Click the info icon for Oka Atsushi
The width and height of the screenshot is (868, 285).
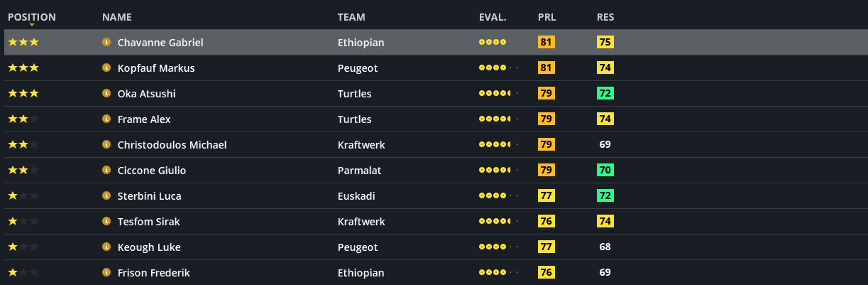(x=106, y=94)
